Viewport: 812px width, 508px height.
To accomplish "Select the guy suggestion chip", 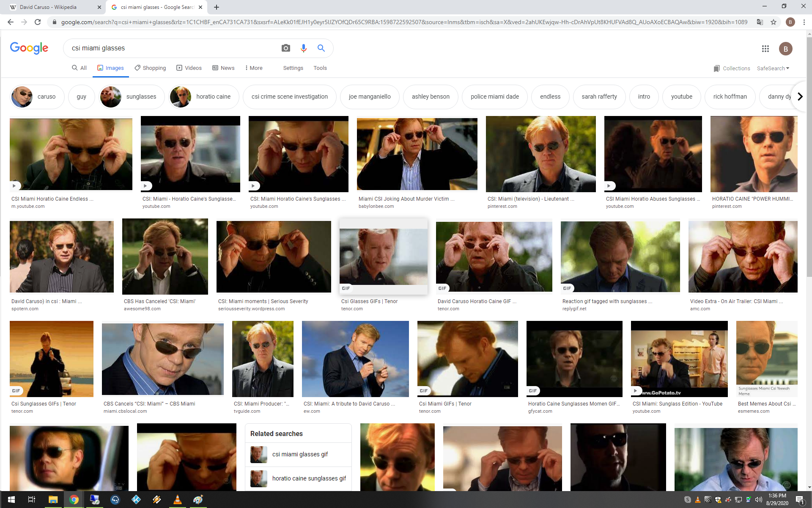I will coord(82,97).
